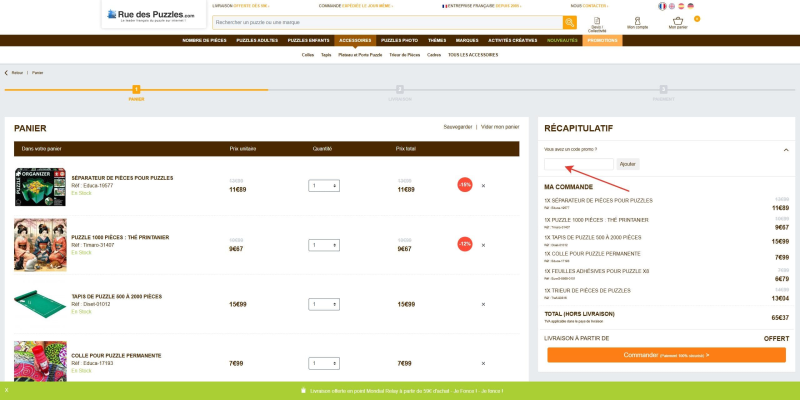Select step 2 Livraison in progress bar

[400, 93]
